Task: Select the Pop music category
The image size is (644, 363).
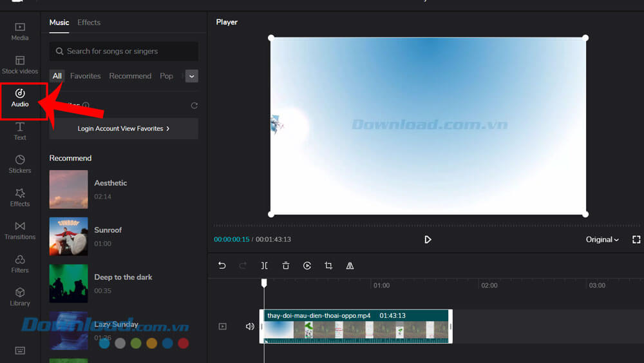Action: [166, 76]
